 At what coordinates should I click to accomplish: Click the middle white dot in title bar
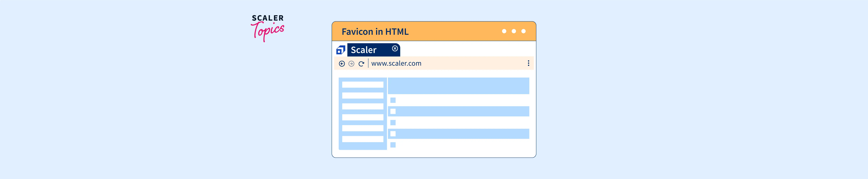coord(514,31)
